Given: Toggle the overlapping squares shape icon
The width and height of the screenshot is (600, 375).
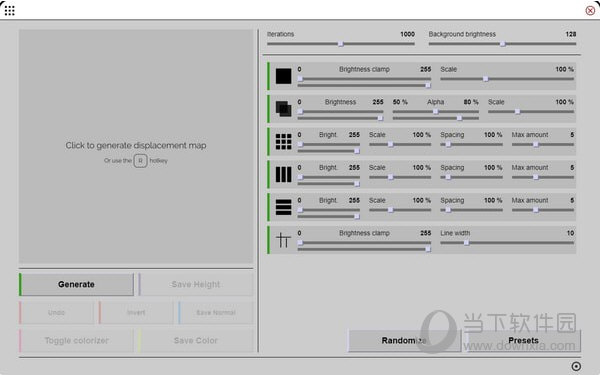Looking at the screenshot, I should [284, 109].
